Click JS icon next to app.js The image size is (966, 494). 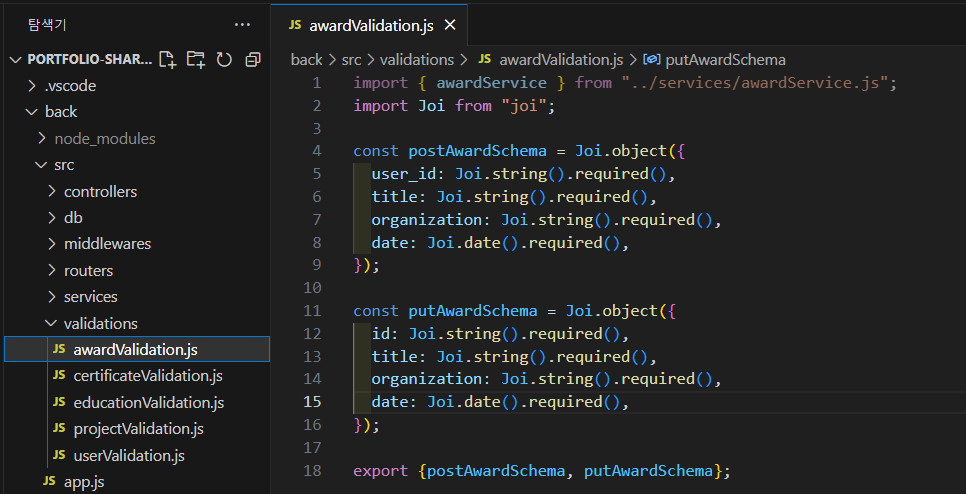50,481
